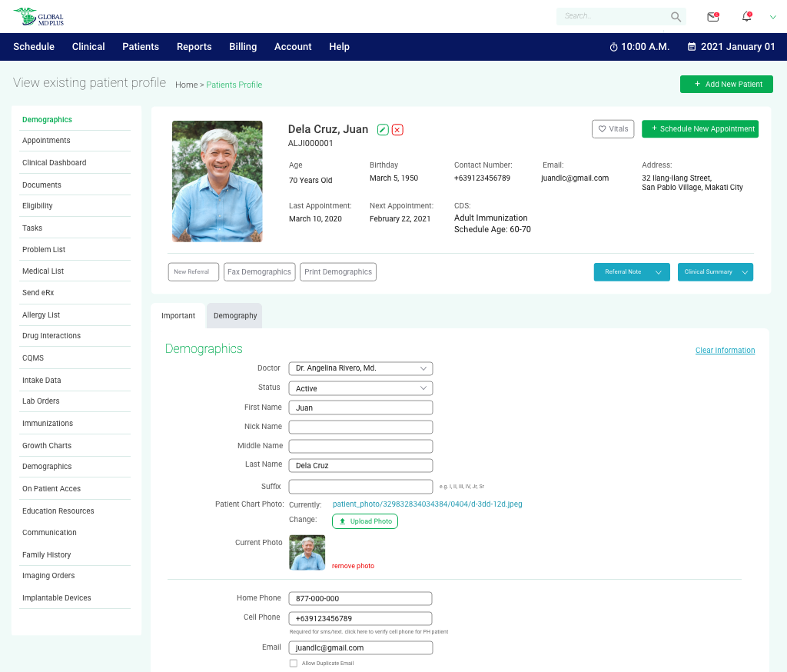Click the Last Name field

coord(360,465)
